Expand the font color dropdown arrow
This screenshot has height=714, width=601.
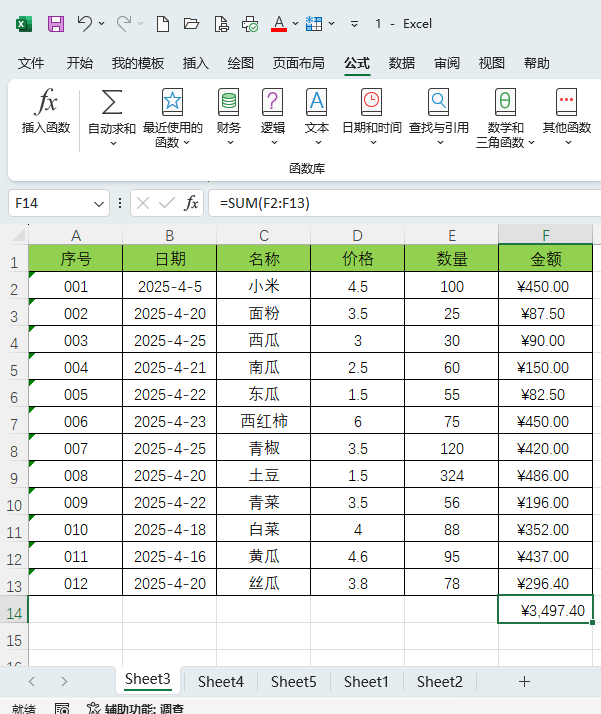click(x=295, y=23)
